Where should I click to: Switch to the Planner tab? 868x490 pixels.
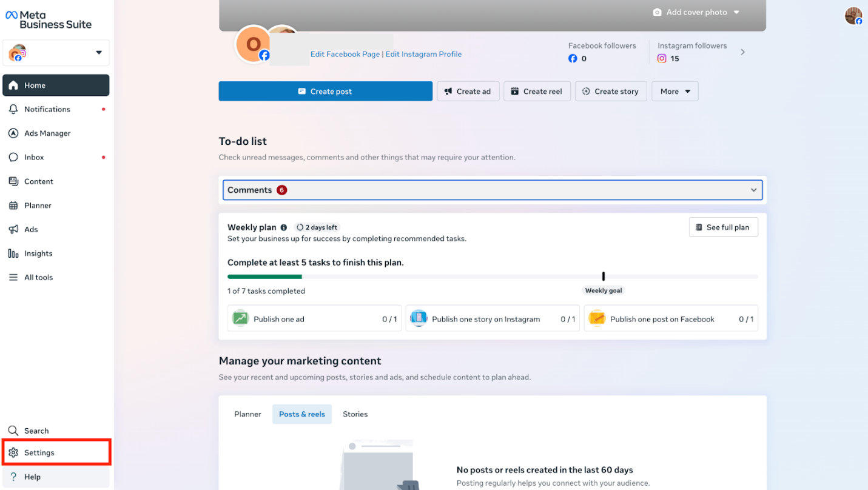247,414
